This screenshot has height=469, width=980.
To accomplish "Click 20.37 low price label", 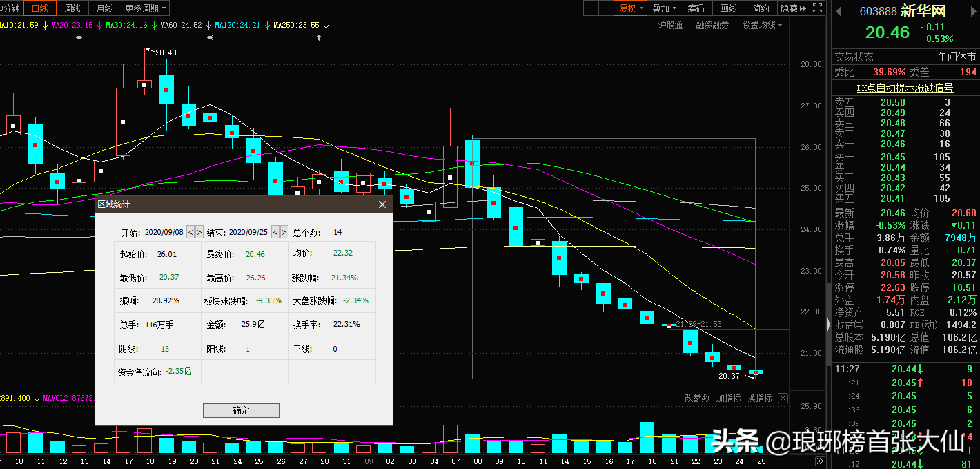I will tap(729, 376).
